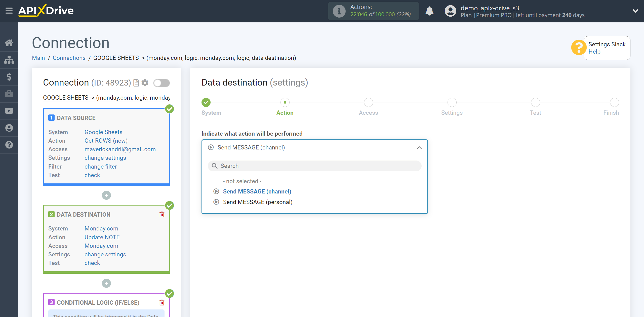The image size is (644, 317).
Task: Collapse the Send MESSAGE channel dropdown
Action: [x=419, y=147]
